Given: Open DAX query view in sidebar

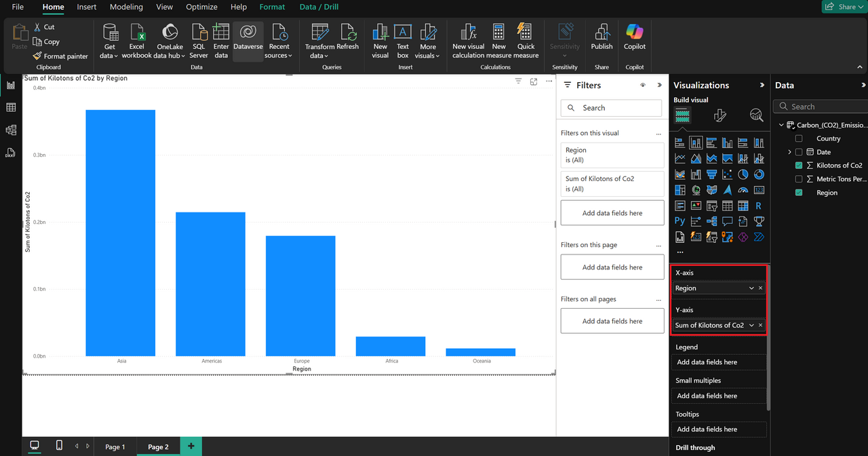Looking at the screenshot, I should (x=11, y=153).
